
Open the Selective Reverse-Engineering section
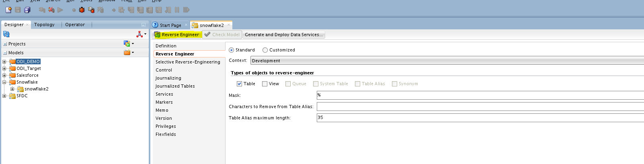click(188, 62)
